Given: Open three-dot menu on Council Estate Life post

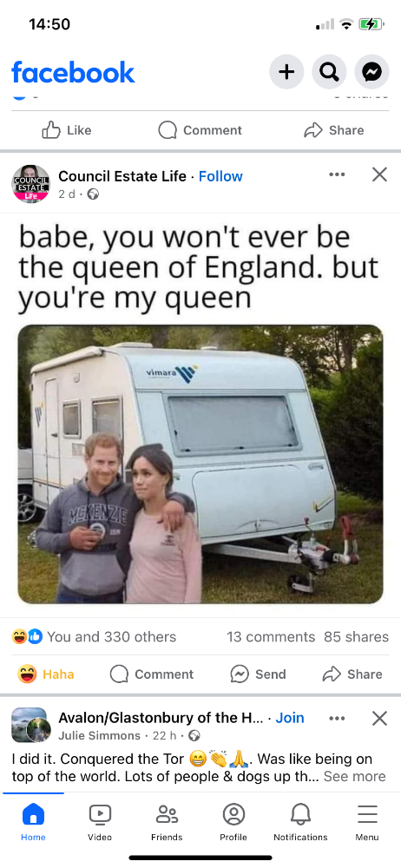Looking at the screenshot, I should (337, 175).
